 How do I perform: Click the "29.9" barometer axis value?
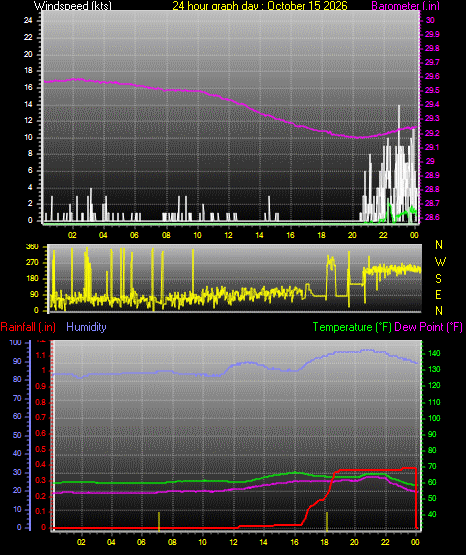click(432, 34)
